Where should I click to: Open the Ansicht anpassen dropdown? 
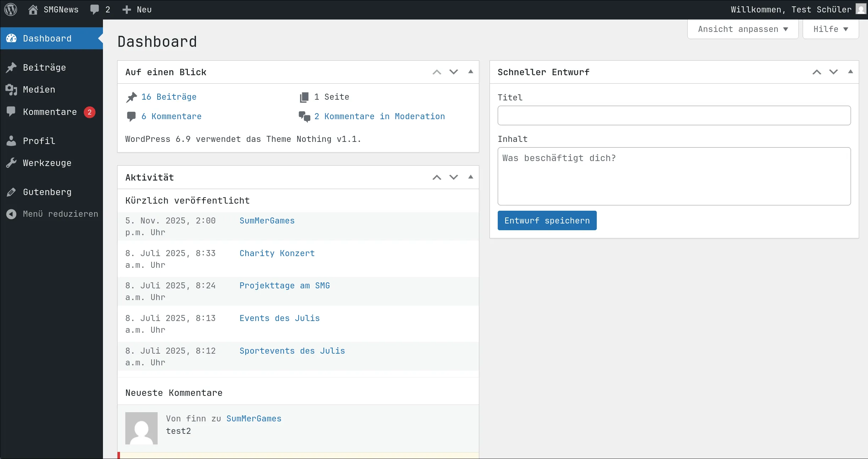pyautogui.click(x=743, y=29)
